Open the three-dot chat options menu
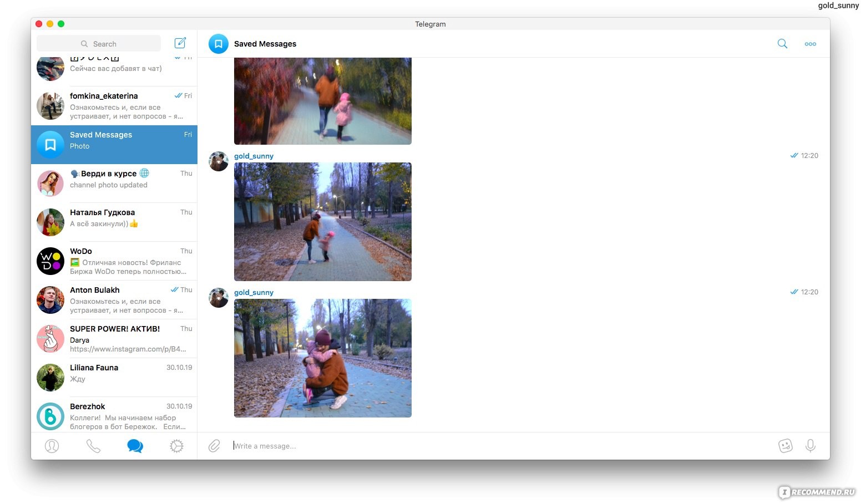This screenshot has height=504, width=861. (810, 44)
